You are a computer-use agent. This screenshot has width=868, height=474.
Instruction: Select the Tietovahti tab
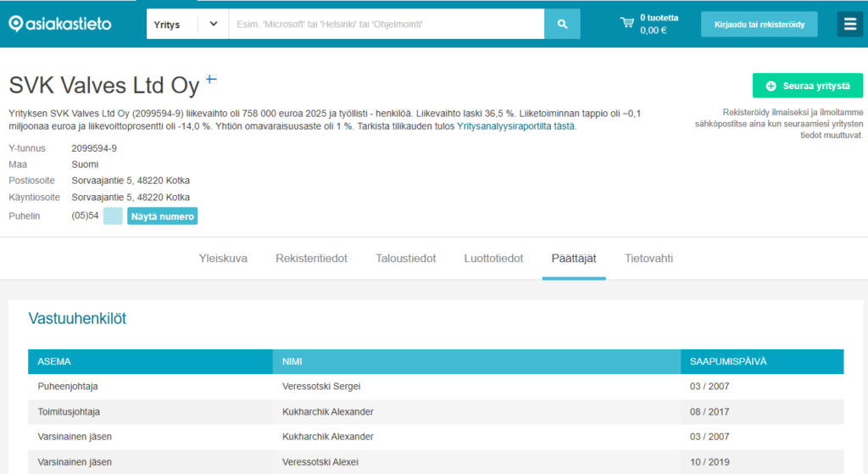pos(648,258)
